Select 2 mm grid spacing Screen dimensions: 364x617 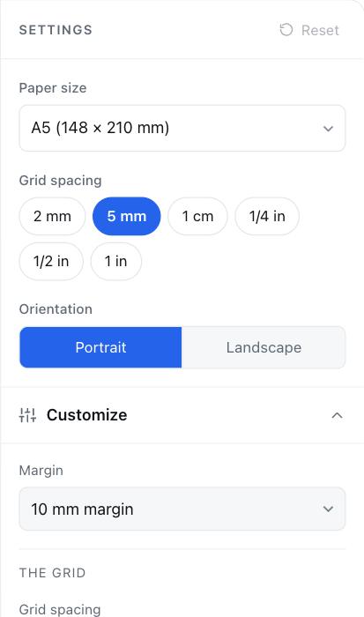pyautogui.click(x=52, y=216)
